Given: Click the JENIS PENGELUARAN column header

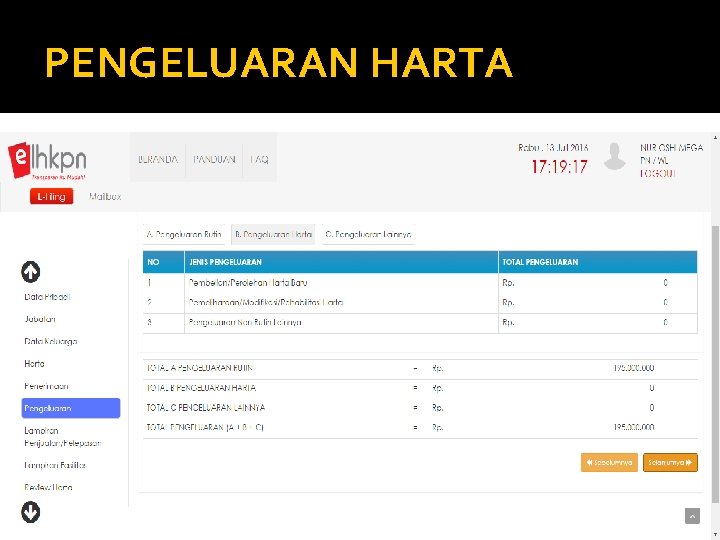Looking at the screenshot, I should [341, 262].
